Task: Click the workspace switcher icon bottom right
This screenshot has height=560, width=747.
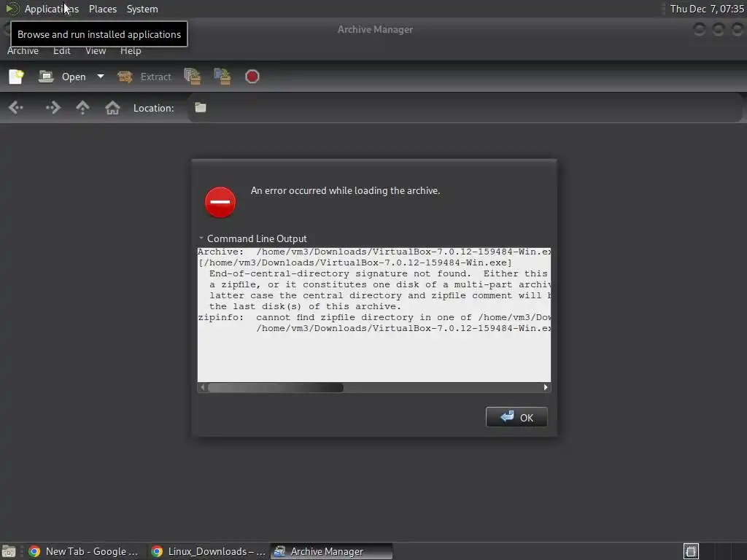Action: click(691, 551)
